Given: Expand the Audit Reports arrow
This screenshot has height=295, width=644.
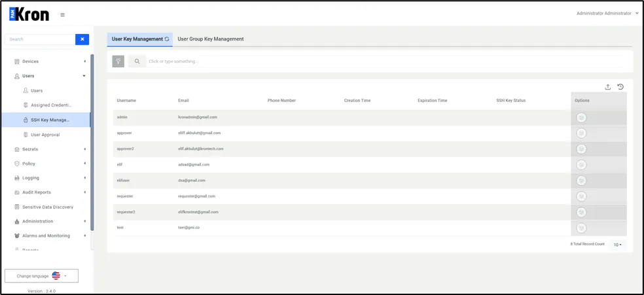Looking at the screenshot, I should pyautogui.click(x=84, y=192).
